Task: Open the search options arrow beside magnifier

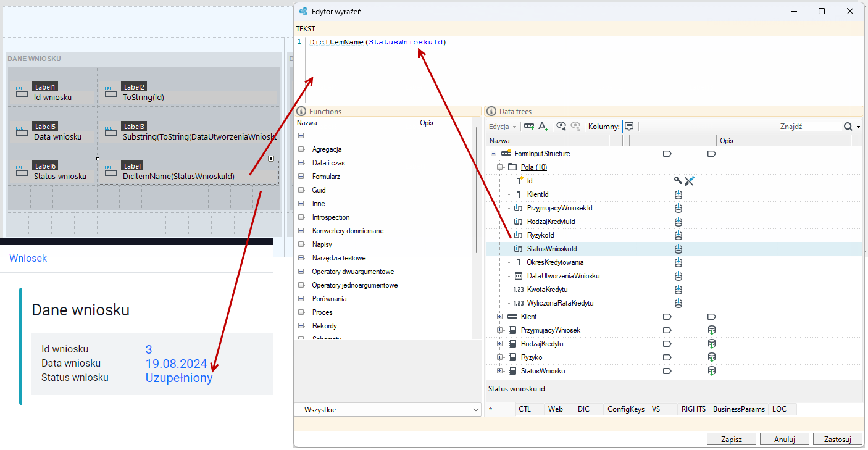Action: click(x=859, y=127)
